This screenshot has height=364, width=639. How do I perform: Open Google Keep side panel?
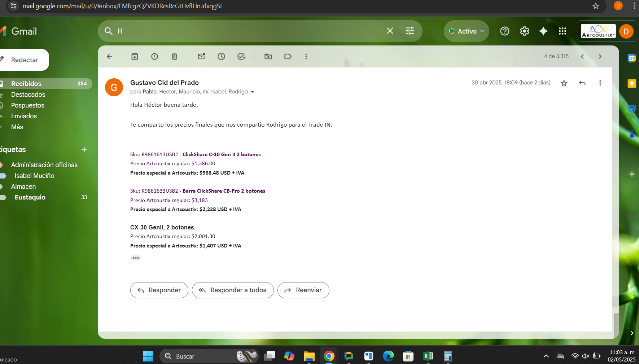tap(632, 84)
